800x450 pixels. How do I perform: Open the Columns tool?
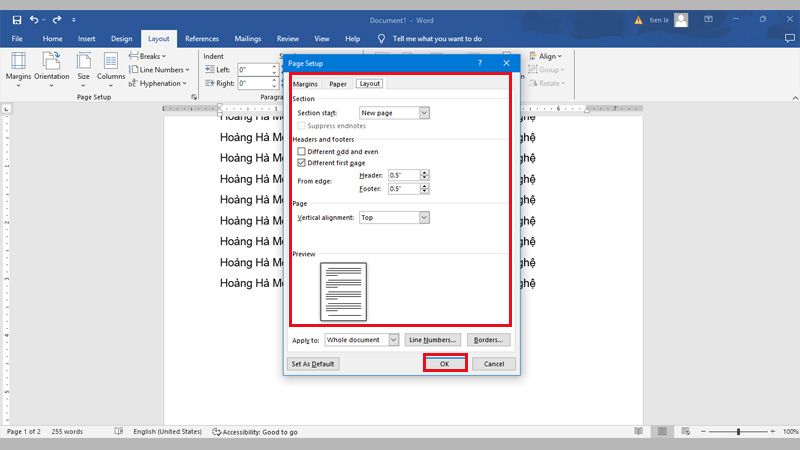pyautogui.click(x=111, y=66)
